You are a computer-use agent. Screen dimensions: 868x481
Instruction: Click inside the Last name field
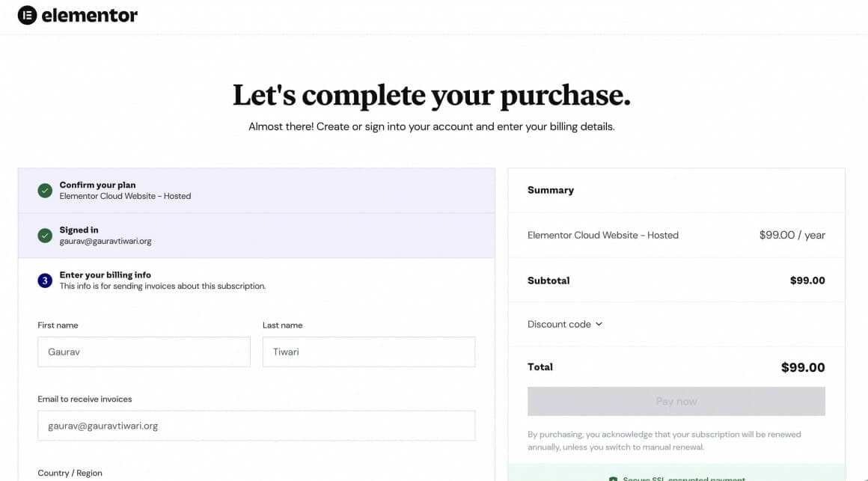click(368, 352)
